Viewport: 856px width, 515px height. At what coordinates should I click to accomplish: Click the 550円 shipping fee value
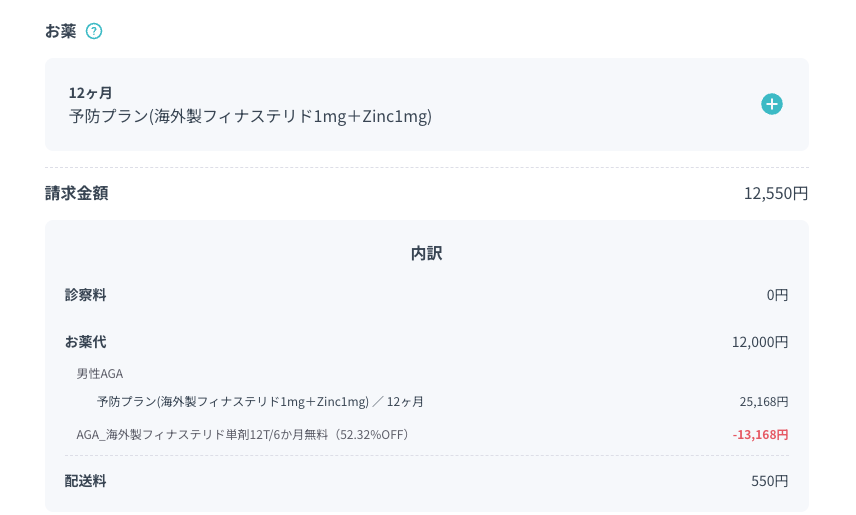click(x=770, y=481)
